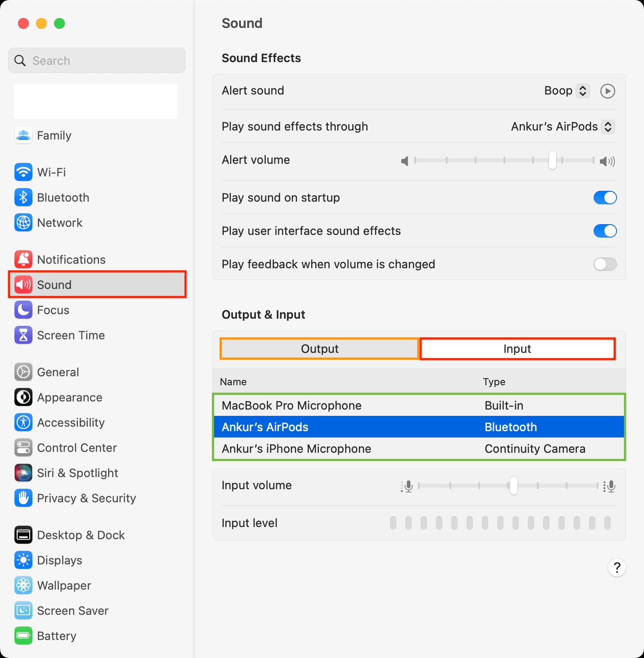Open Focus settings with the moon icon
The image size is (644, 658).
23,310
